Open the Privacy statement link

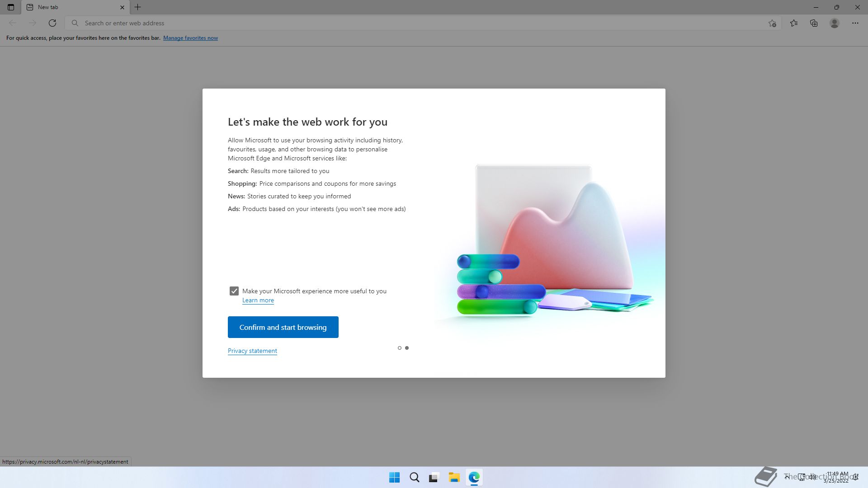[252, 351]
